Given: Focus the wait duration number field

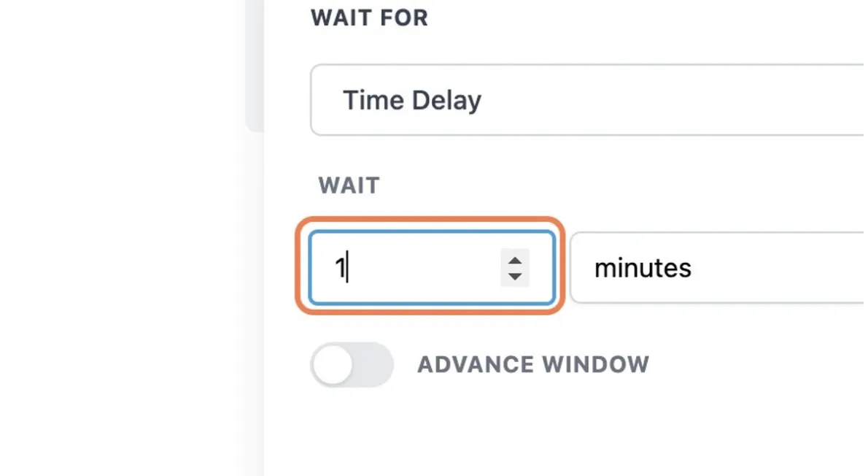Looking at the screenshot, I should 433,268.
